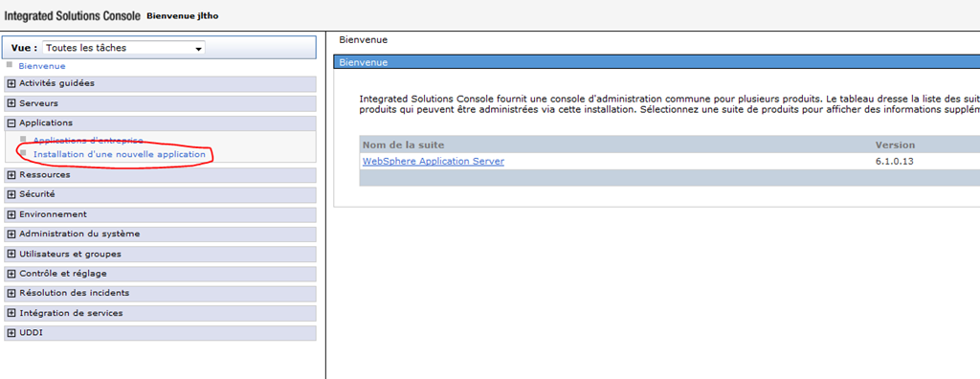Expand the Ressources section plus icon

(11, 175)
